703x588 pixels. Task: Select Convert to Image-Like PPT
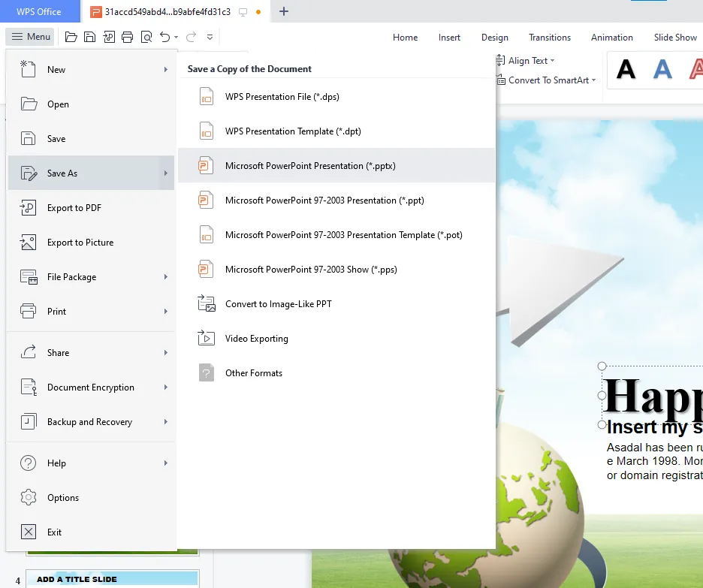click(278, 304)
